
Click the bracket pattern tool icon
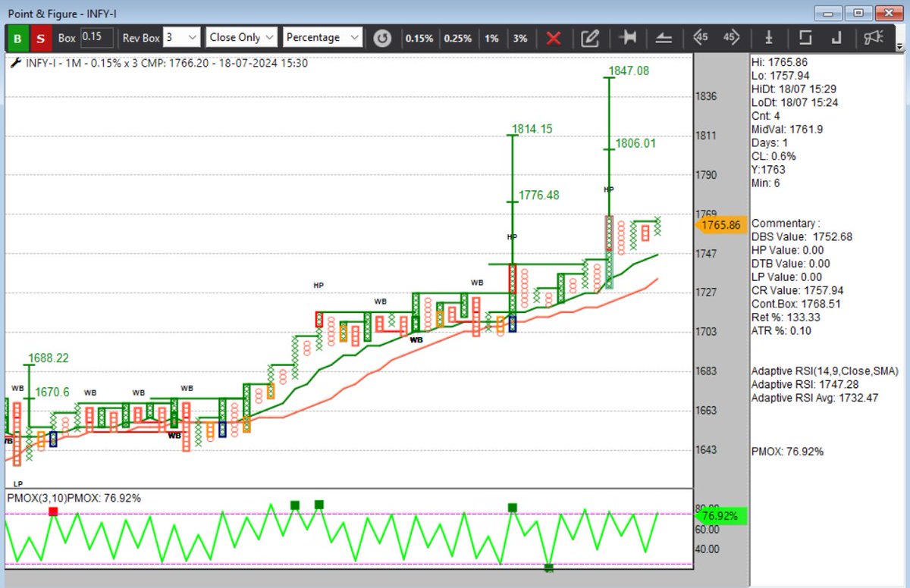[x=805, y=38]
